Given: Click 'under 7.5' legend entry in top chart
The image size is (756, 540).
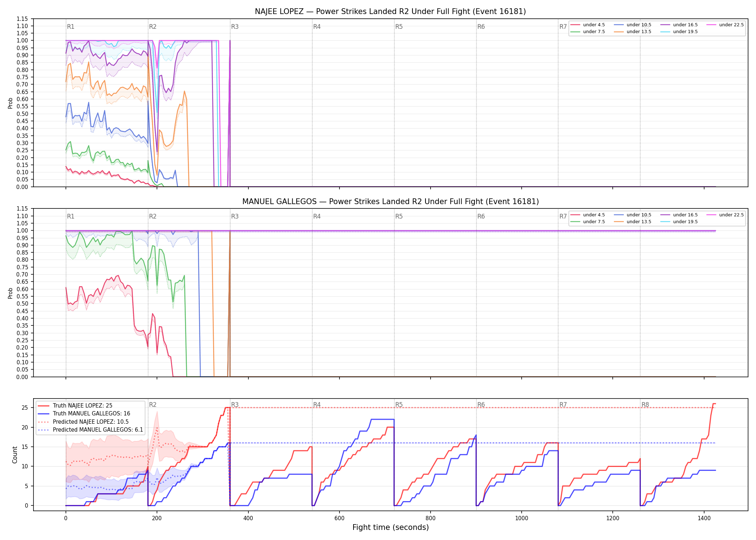Looking at the screenshot, I should coord(588,32).
